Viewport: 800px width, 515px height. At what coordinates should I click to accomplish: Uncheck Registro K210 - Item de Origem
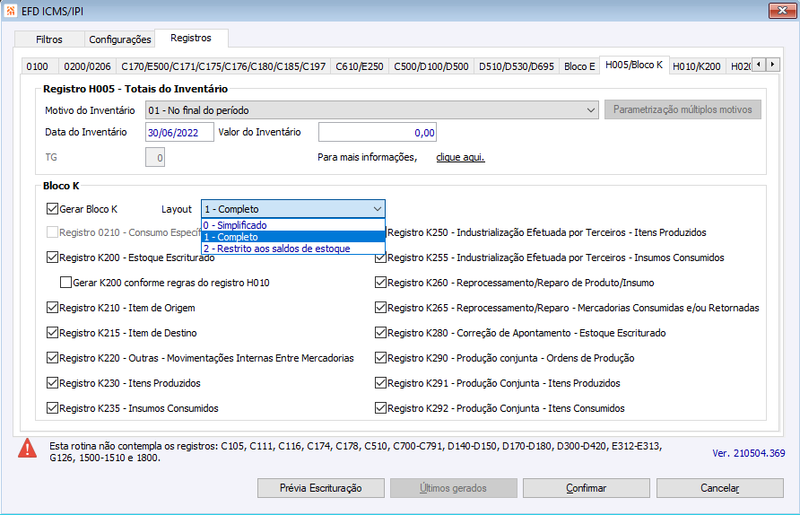[52, 307]
